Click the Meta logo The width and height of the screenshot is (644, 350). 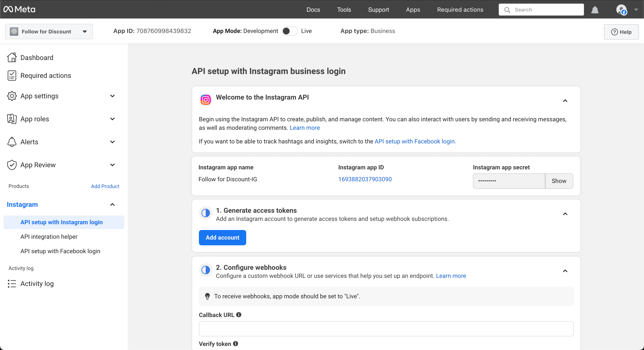click(19, 10)
